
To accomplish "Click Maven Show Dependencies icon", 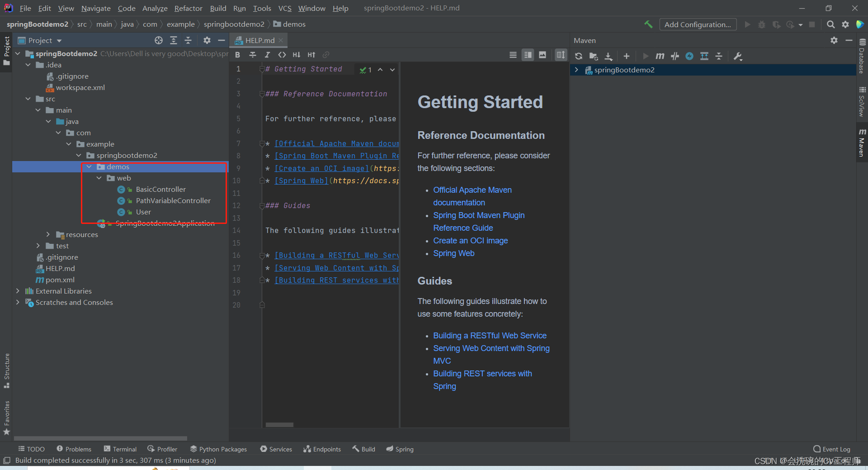I will (704, 56).
